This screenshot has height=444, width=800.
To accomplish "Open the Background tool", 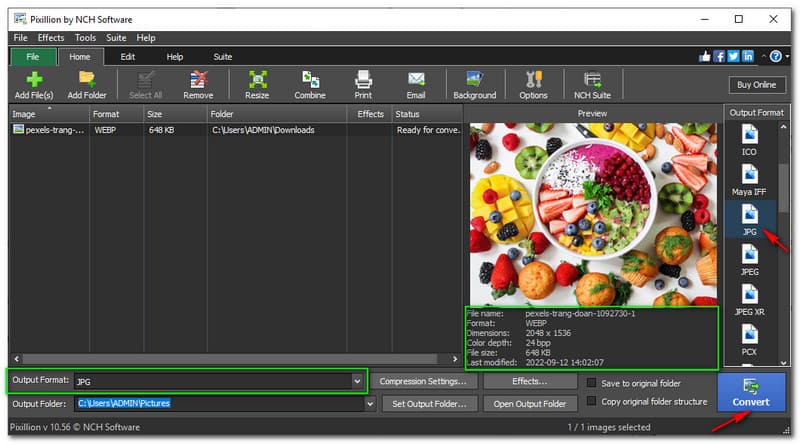I will pos(474,80).
